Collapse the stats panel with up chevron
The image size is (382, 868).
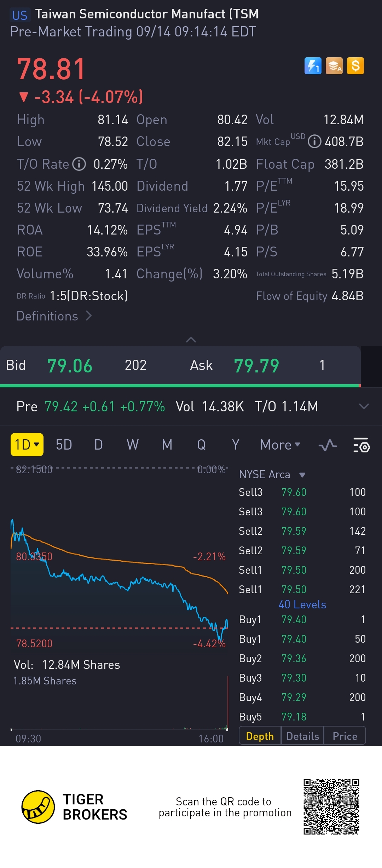click(x=191, y=340)
